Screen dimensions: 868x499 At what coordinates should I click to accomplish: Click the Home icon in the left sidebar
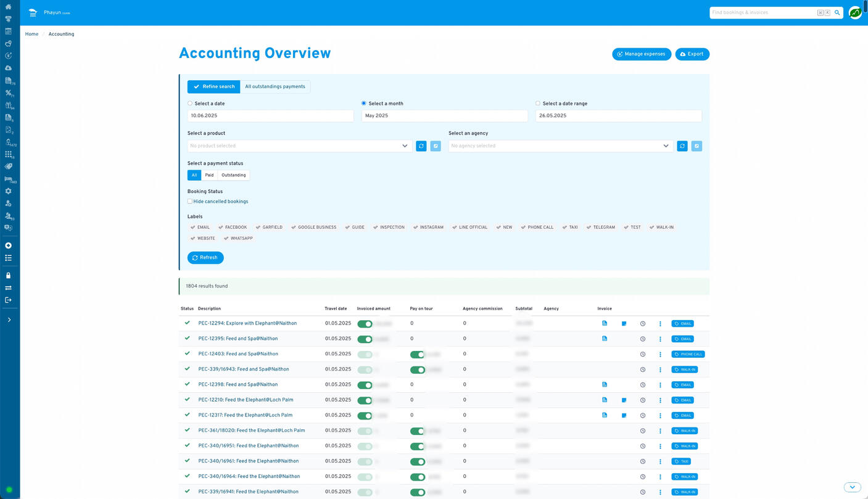[8, 6]
